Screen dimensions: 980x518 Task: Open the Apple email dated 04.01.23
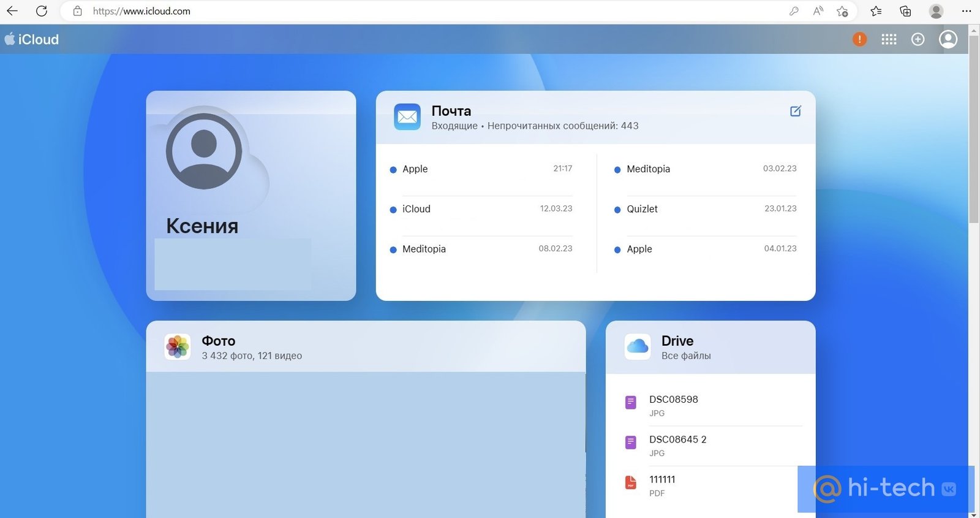point(706,249)
